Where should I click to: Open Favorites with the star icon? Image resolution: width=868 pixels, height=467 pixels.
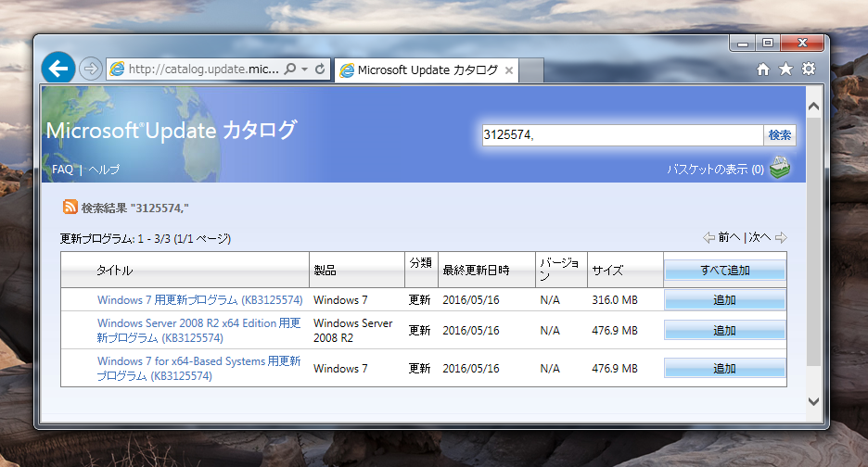pyautogui.click(x=785, y=69)
